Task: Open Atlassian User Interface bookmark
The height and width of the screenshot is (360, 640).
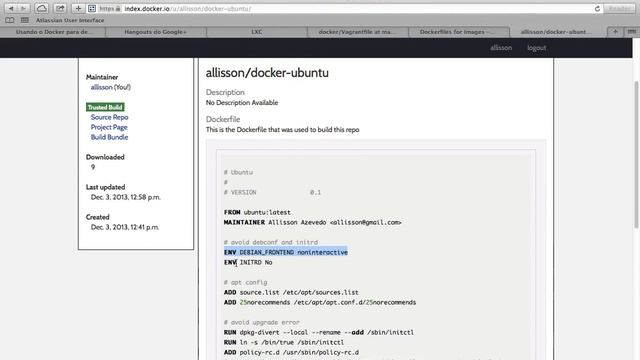Action: click(70, 20)
